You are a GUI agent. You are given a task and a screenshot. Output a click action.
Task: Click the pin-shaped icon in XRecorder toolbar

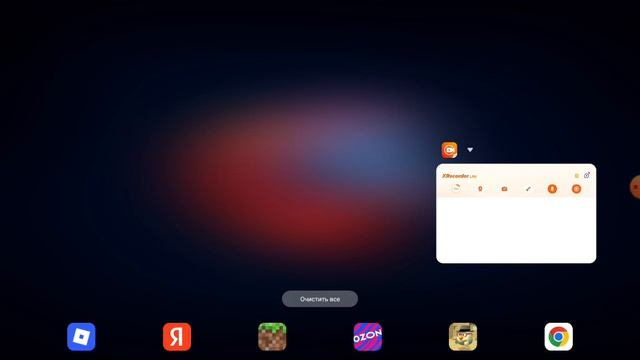480,189
